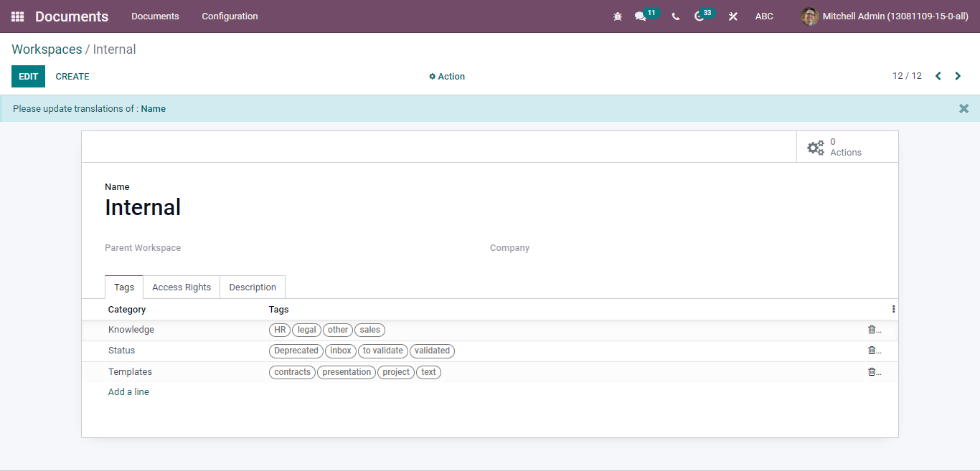Click the Actions gears icon
This screenshot has height=471, width=980.
tap(816, 148)
